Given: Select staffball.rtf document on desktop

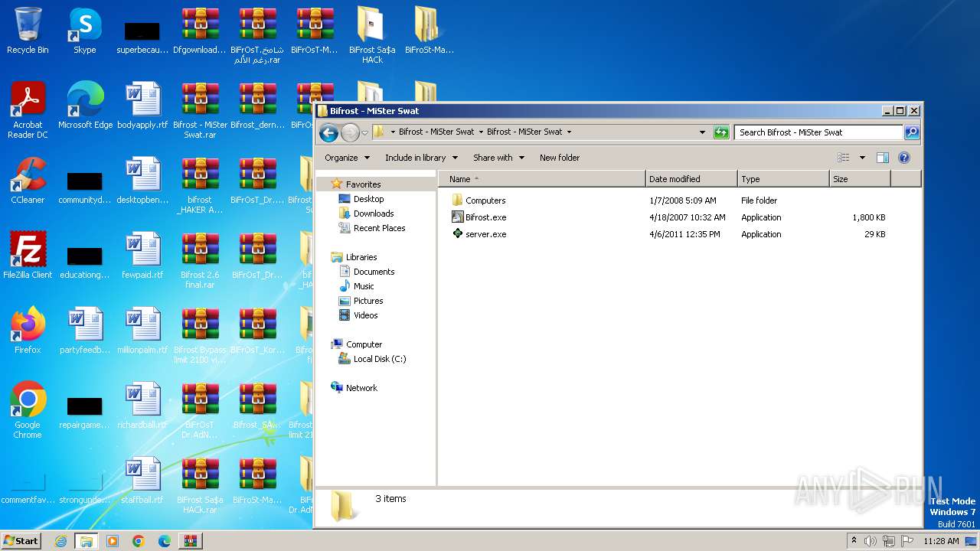Looking at the screenshot, I should click(x=142, y=481).
